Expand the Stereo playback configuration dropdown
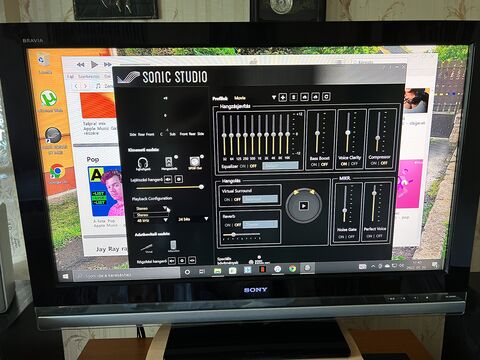Screen dimensions: 480x360 tap(165, 208)
